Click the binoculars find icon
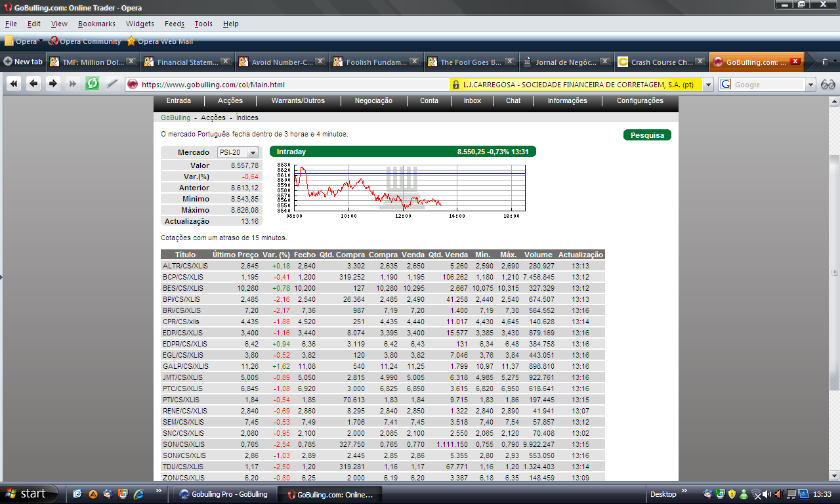This screenshot has height=504, width=840. click(x=828, y=84)
